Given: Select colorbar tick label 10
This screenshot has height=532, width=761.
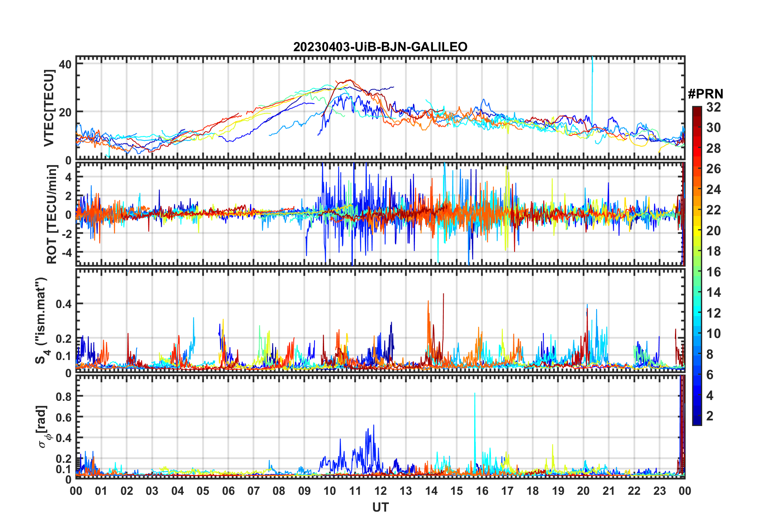Looking at the screenshot, I should 713,334.
